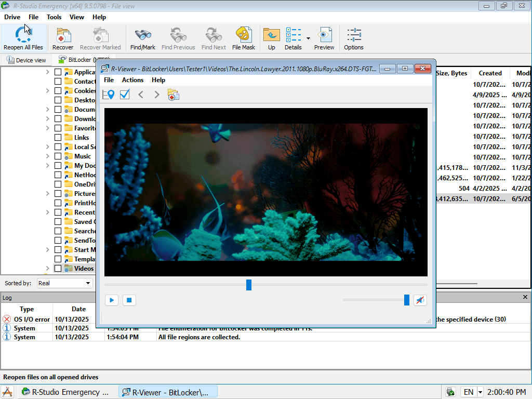This screenshot has width=532, height=399.
Task: Expand the Documents folder tree node
Action: 47,109
